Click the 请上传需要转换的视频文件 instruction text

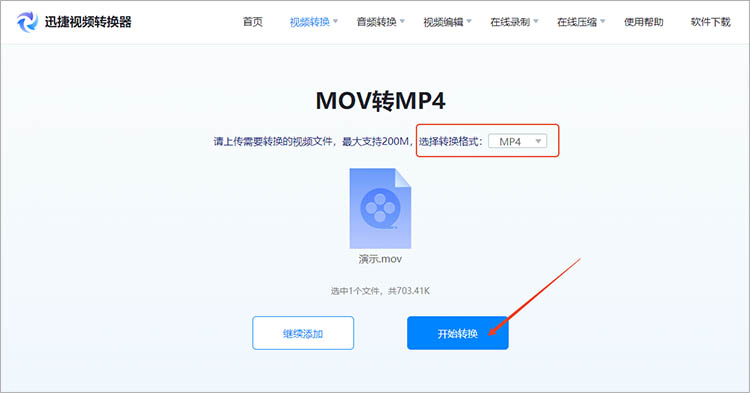pos(273,142)
